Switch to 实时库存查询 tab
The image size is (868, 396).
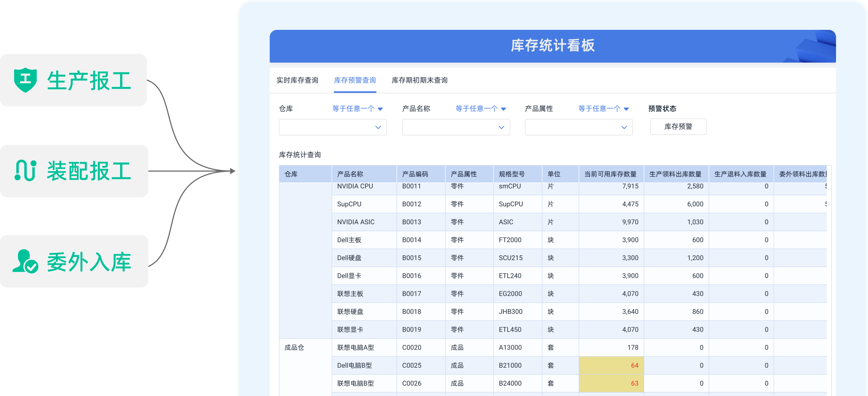pyautogui.click(x=297, y=80)
